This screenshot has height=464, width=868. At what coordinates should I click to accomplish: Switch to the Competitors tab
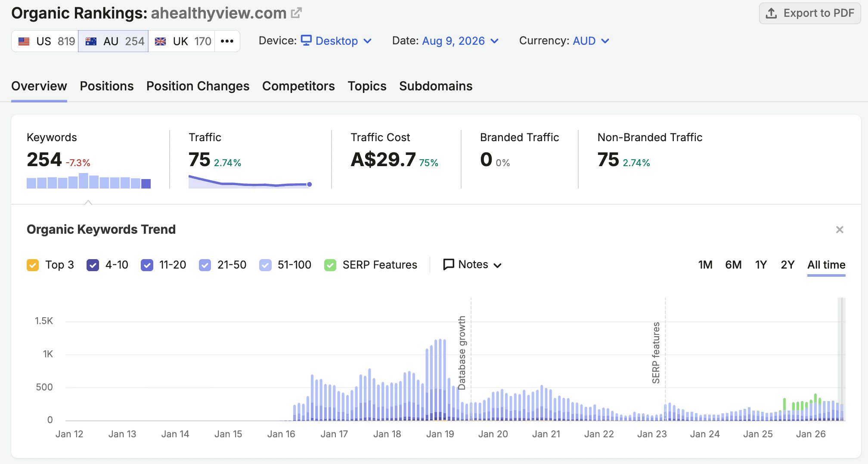tap(298, 86)
